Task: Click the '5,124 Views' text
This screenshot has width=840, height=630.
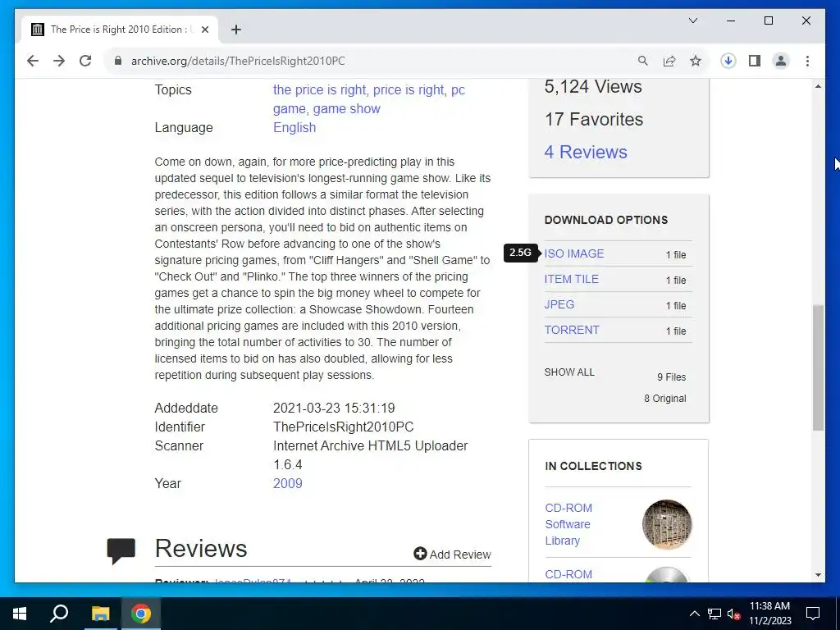Action: click(x=593, y=87)
